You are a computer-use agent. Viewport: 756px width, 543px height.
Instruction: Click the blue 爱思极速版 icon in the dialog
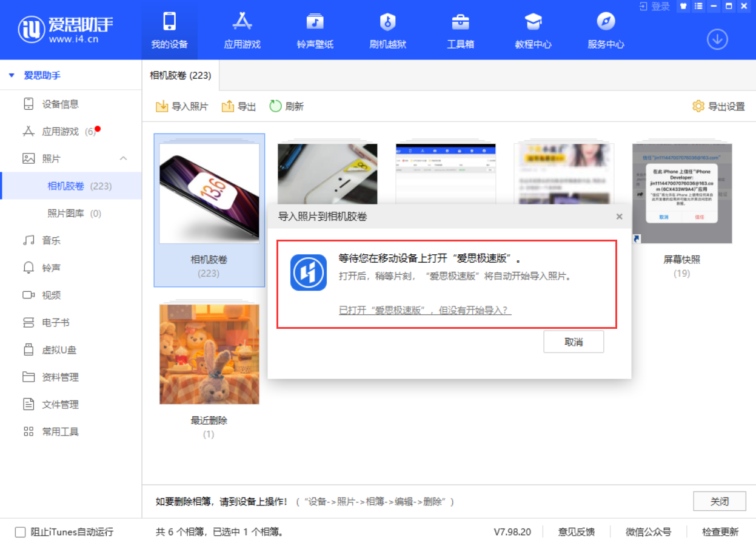click(x=309, y=272)
